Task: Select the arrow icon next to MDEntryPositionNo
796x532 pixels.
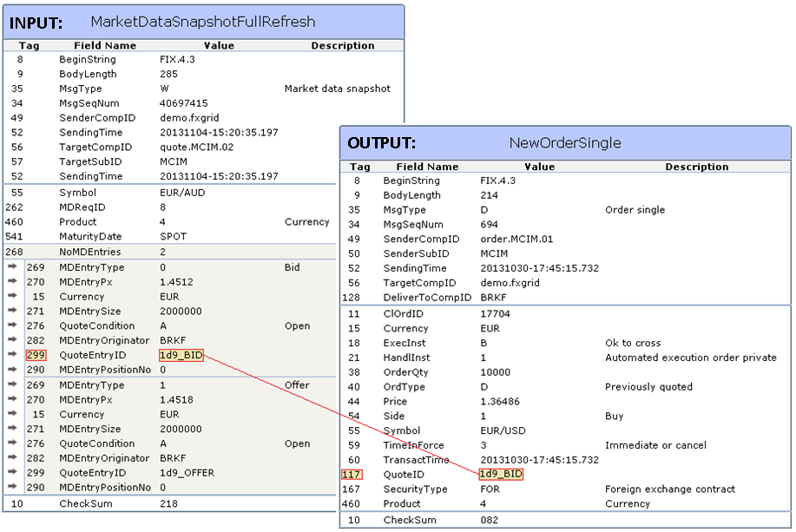Action: pyautogui.click(x=10, y=370)
